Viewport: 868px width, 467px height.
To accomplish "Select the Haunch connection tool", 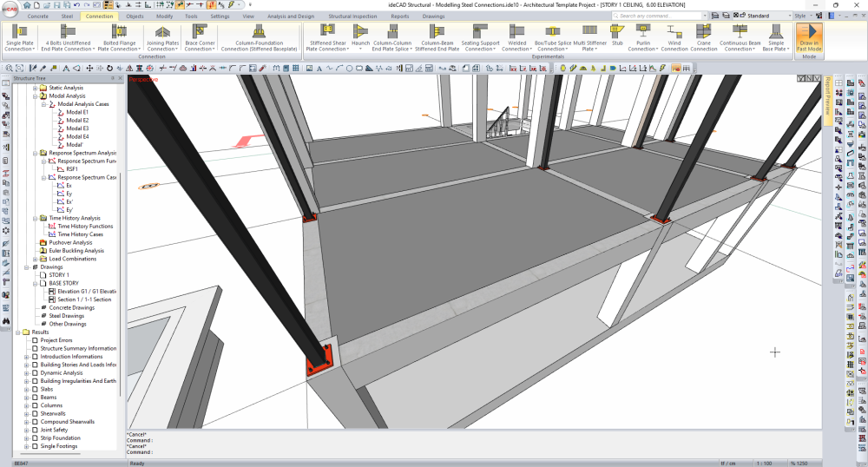I will 361,32.
